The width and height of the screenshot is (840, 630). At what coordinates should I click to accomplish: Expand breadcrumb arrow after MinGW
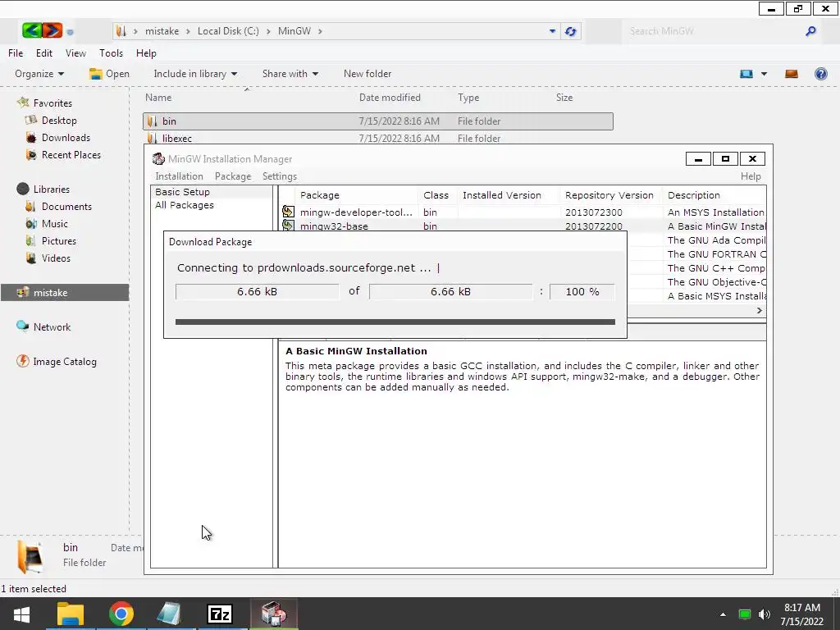(x=320, y=31)
